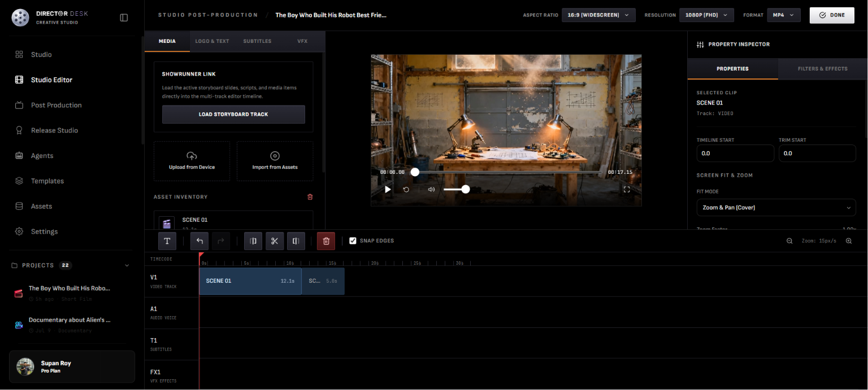This screenshot has width=868, height=390.
Task: Split clip with scissors tool
Action: [x=275, y=241]
